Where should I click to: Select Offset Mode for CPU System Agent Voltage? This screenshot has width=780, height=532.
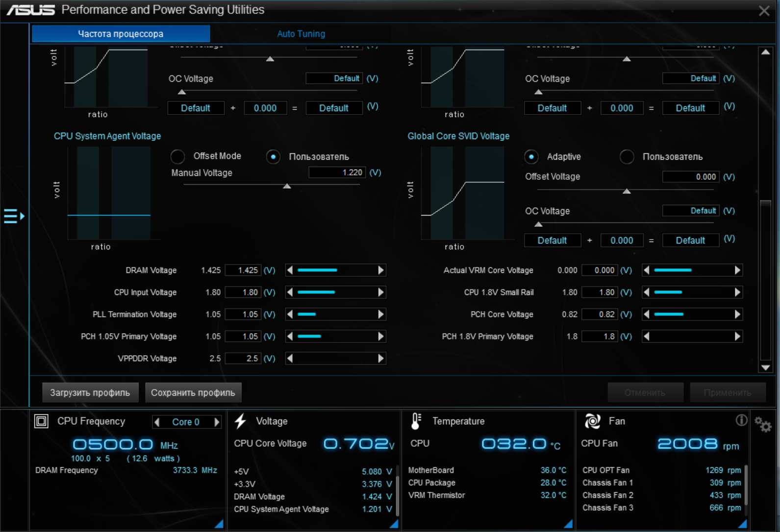click(x=177, y=156)
